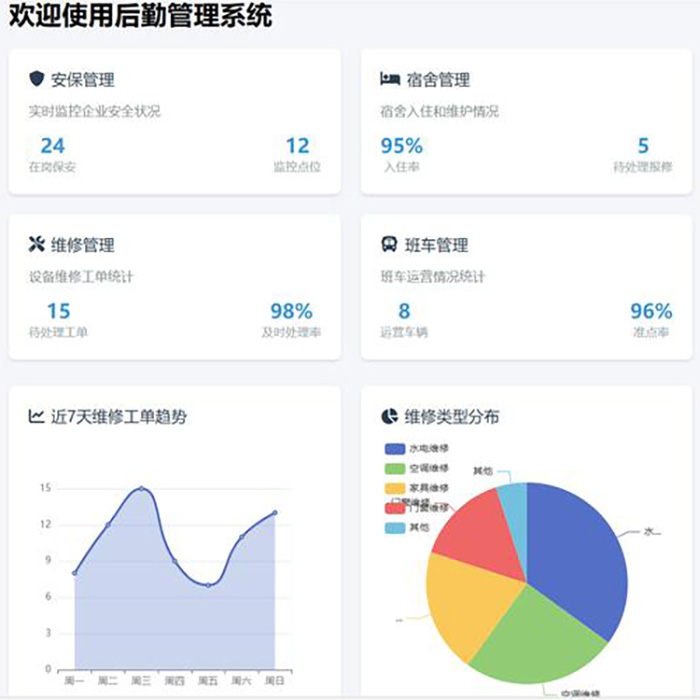
Task: Click the 96% 准点率 statistic
Action: pyautogui.click(x=650, y=311)
